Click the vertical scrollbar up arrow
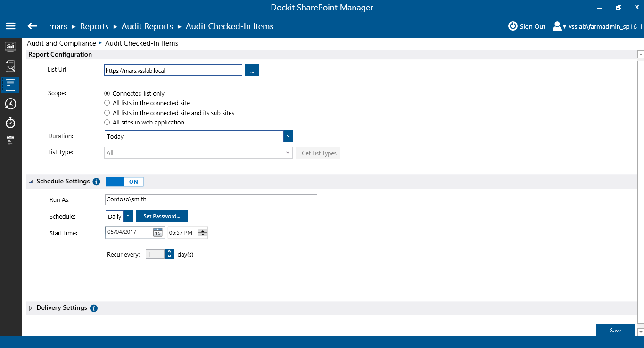 641,54
